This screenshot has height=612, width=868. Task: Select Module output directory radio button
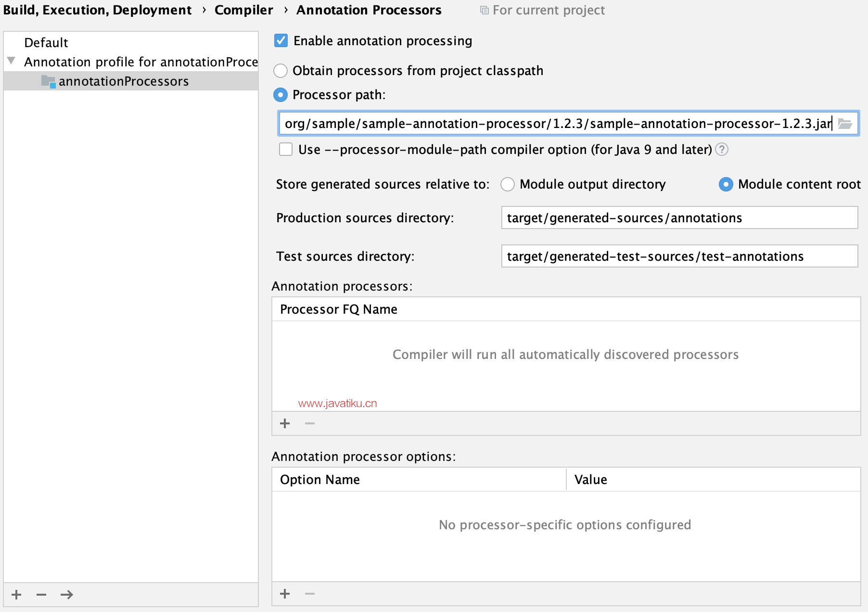[508, 184]
